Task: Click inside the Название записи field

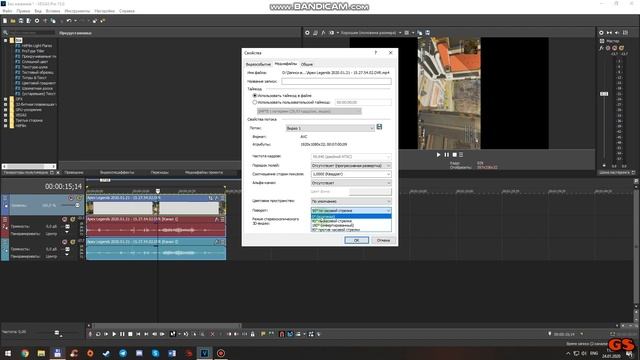Action: pyautogui.click(x=336, y=81)
